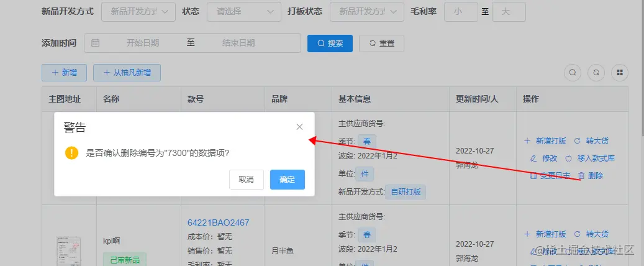Open the product thumbnail in the kpi啊 row

[x=68, y=251]
